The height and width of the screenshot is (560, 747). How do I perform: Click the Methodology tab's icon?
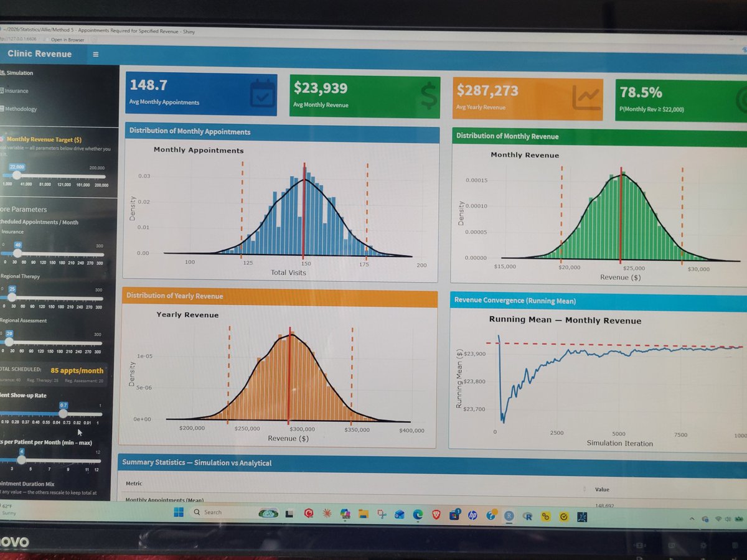pos(2,109)
